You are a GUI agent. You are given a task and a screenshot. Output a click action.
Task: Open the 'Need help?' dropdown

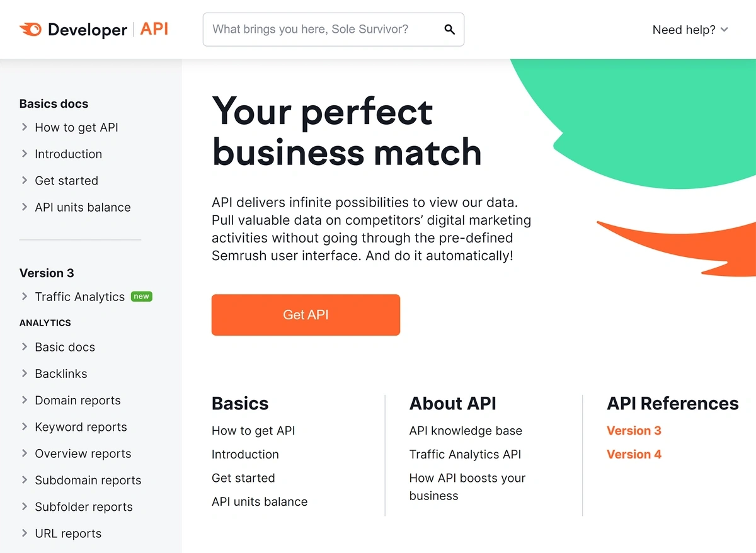pos(690,30)
